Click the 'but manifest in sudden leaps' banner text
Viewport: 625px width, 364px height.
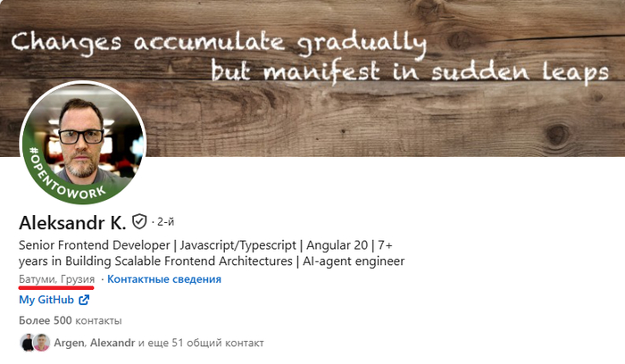click(410, 71)
